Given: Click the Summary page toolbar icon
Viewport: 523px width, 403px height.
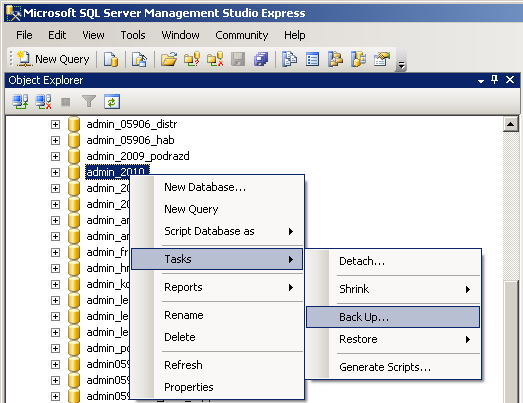Looking at the screenshot, I should tap(313, 59).
